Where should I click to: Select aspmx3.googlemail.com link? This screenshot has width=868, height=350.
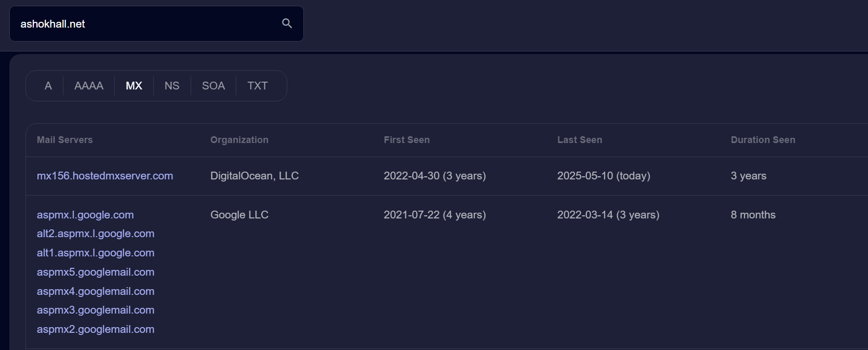click(x=96, y=310)
